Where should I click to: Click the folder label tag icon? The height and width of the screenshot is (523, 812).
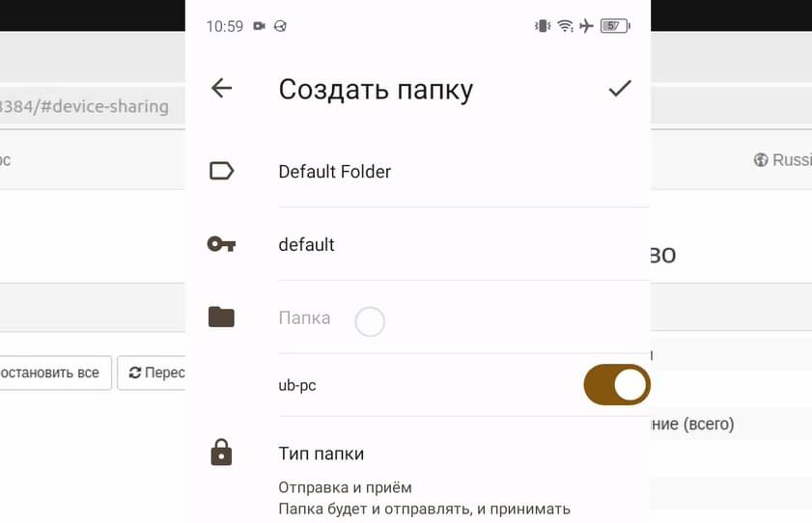coord(222,171)
